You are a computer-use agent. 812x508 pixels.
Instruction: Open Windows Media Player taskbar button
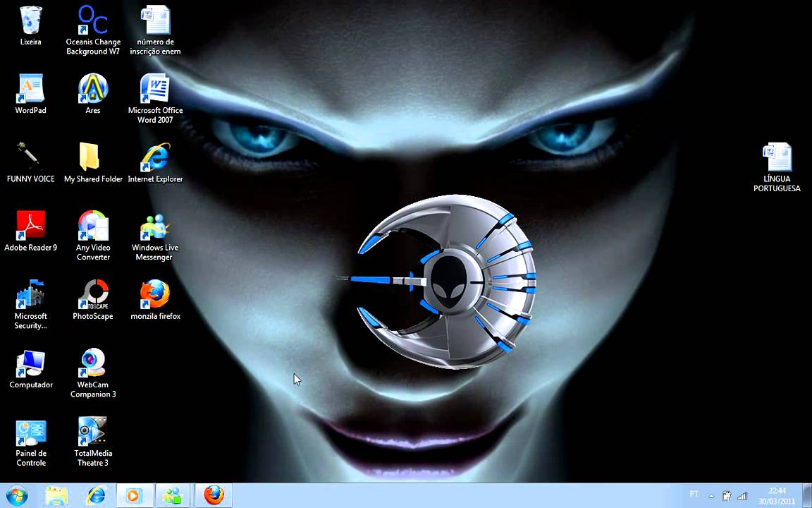135,495
